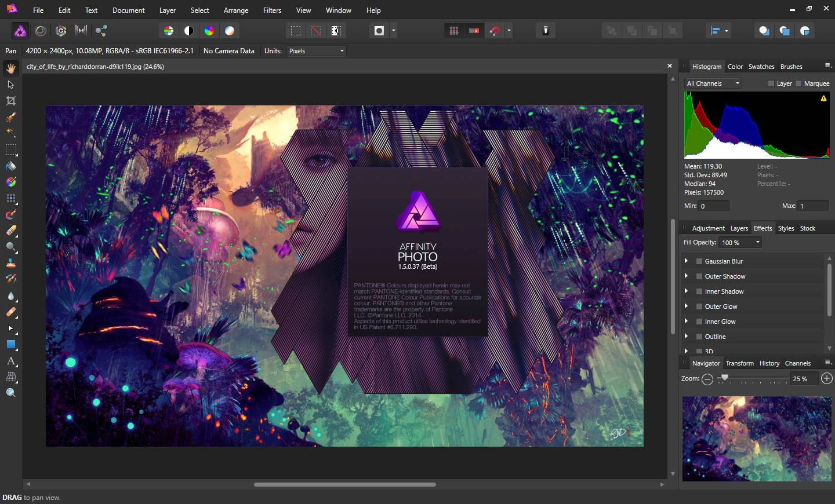Switch to the Swatches tab

click(761, 67)
